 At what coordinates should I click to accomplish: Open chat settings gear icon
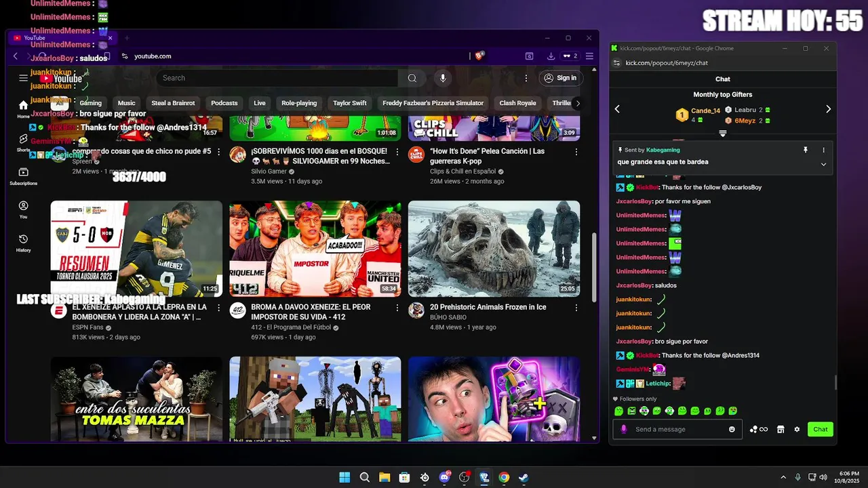797,429
